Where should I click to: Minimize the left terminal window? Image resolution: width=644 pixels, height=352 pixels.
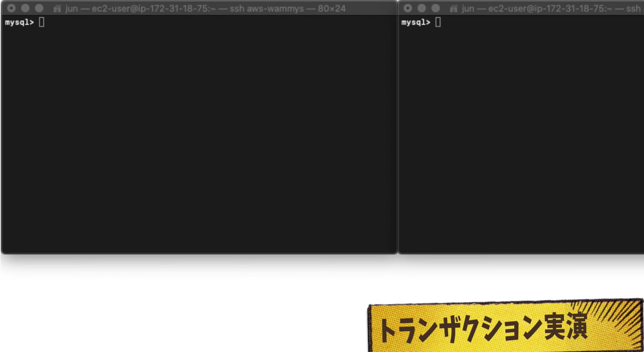click(25, 9)
